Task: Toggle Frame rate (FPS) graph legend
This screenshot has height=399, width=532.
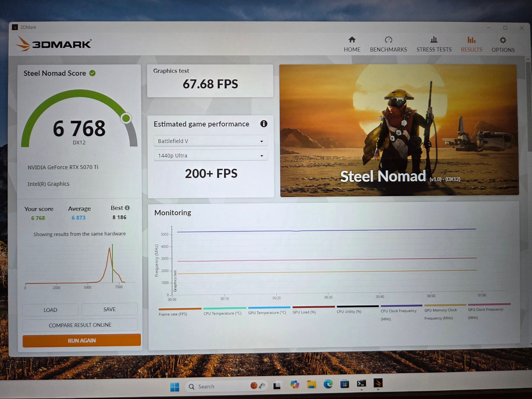Action: pos(180,312)
